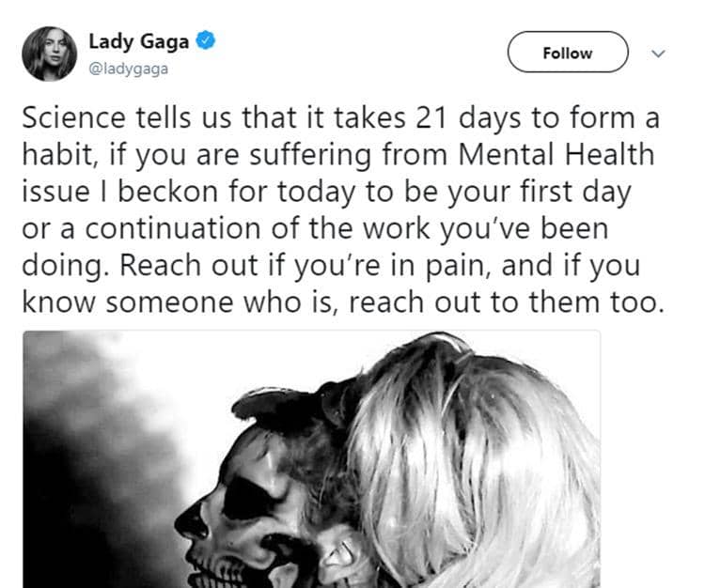Expand the tweet options chevron
Screen dimensions: 705x588
click(658, 54)
